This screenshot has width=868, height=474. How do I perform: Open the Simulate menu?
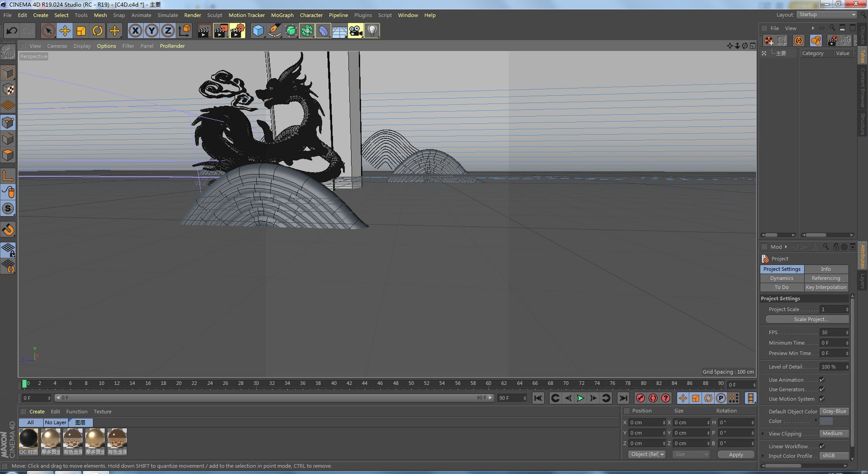pyautogui.click(x=168, y=15)
